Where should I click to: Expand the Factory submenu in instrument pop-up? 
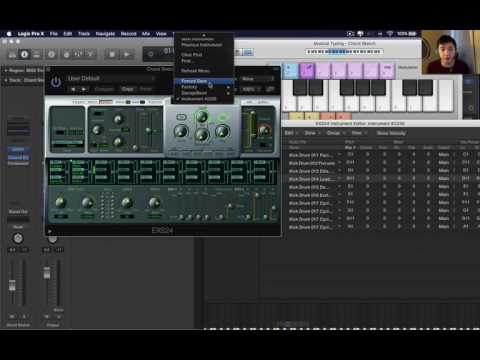(204, 87)
